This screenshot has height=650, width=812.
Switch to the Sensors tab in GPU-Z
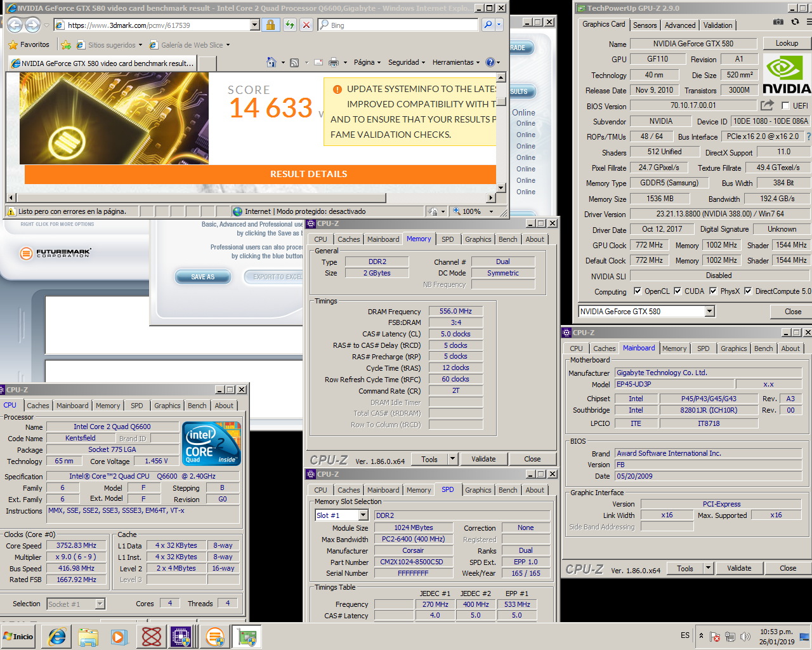coord(645,25)
